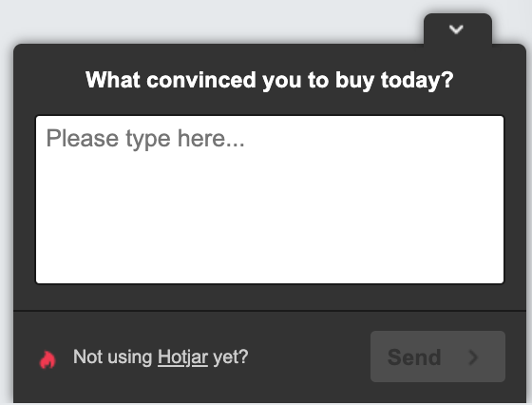Screen dimensions: 532x405
Task: Open the underlined Hotjar link
Action: (x=182, y=357)
